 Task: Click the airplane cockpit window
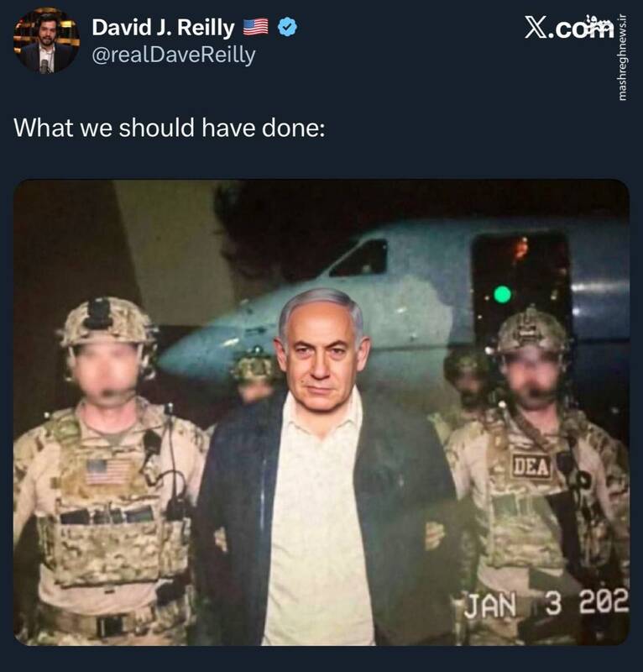(x=360, y=258)
